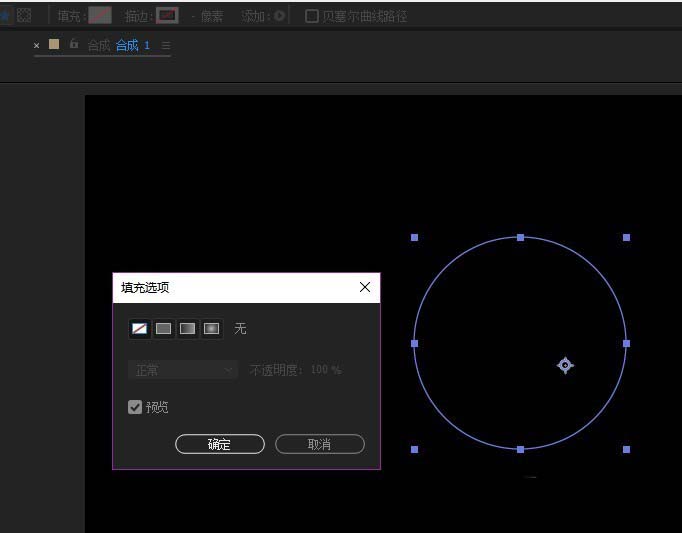Viewport: 682px width, 533px height.
Task: Confirm with the 确定 button
Action: click(x=219, y=444)
